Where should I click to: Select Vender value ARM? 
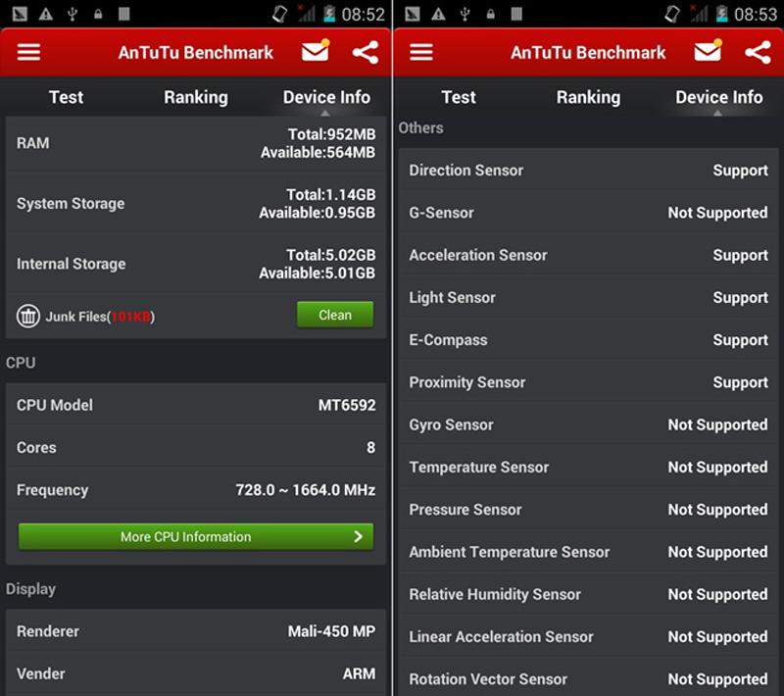point(359,673)
